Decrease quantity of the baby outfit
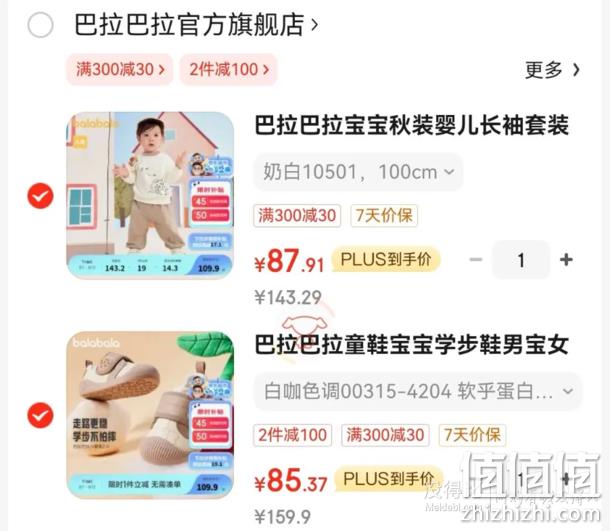 [x=476, y=259]
